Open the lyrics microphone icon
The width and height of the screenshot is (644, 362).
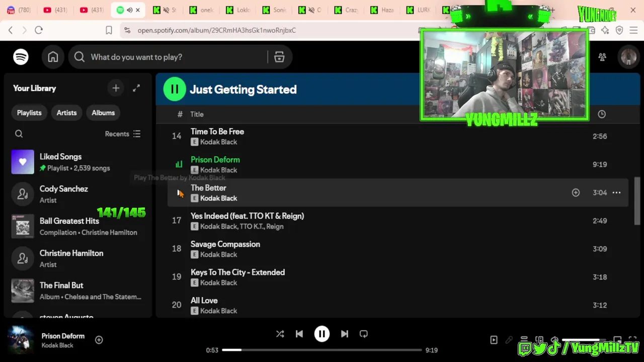[x=509, y=340]
